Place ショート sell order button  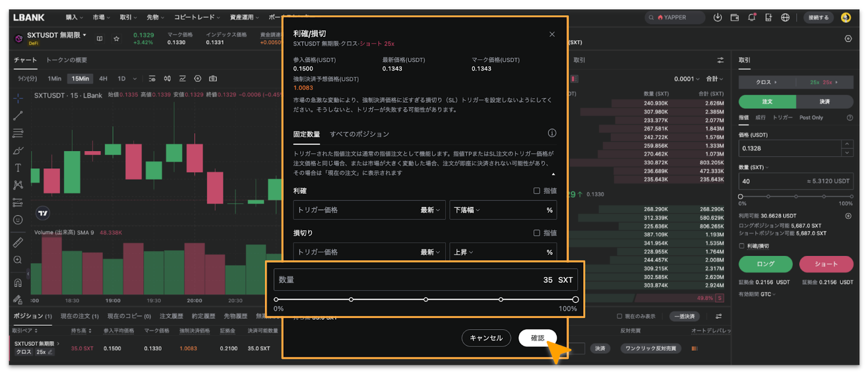[x=826, y=264]
